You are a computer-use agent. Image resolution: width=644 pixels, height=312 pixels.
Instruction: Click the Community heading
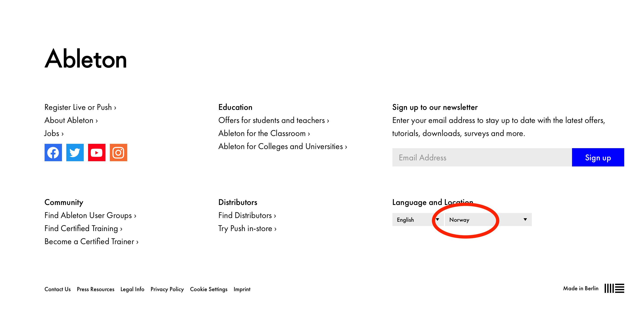(x=64, y=202)
